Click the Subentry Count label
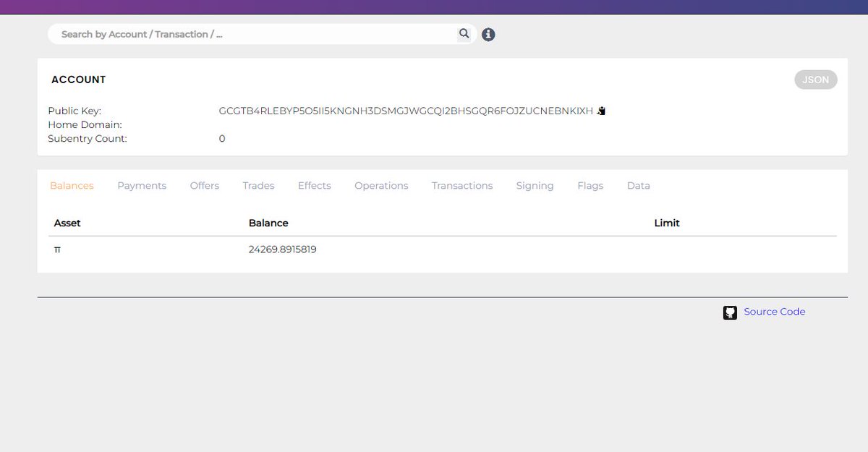868x452 pixels. tap(88, 138)
